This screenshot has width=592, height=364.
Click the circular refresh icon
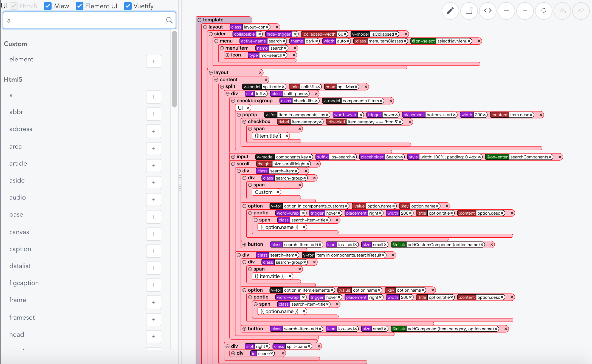[x=543, y=11]
